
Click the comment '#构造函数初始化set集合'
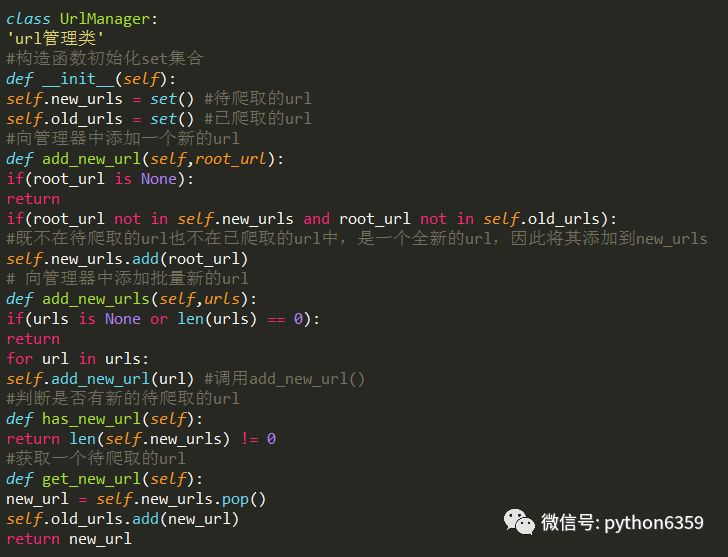[105, 58]
